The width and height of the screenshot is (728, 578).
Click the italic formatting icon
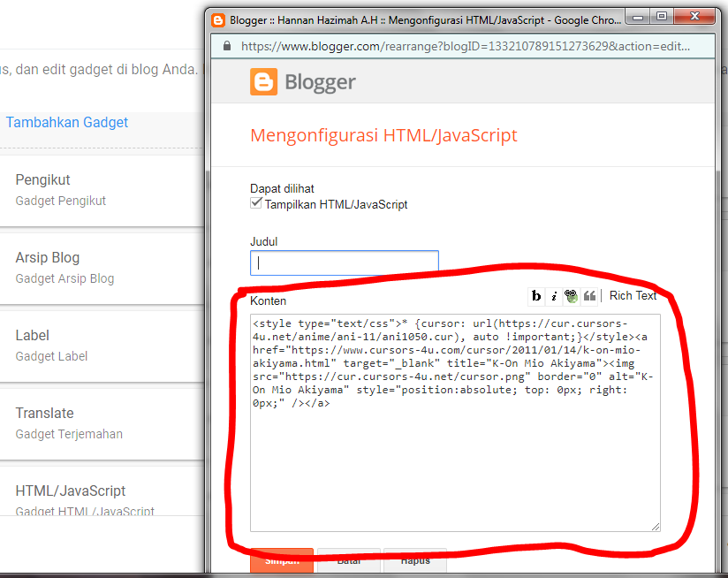[x=554, y=296]
